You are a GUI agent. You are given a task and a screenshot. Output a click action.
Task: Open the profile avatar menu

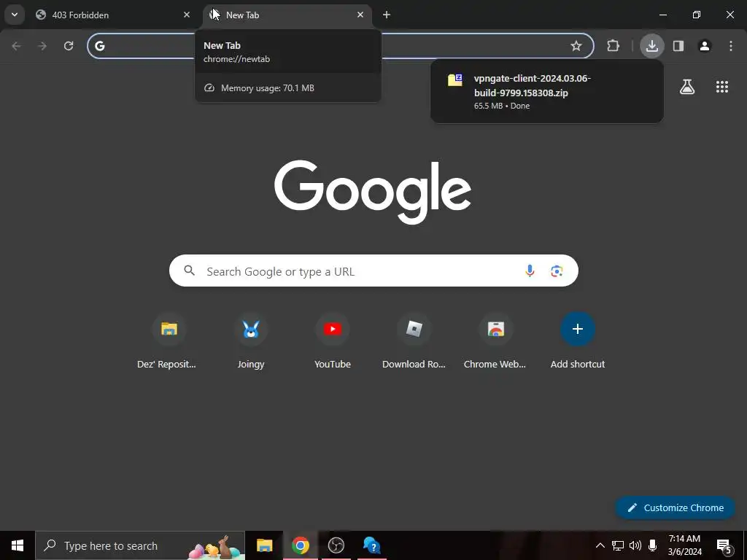pos(705,46)
